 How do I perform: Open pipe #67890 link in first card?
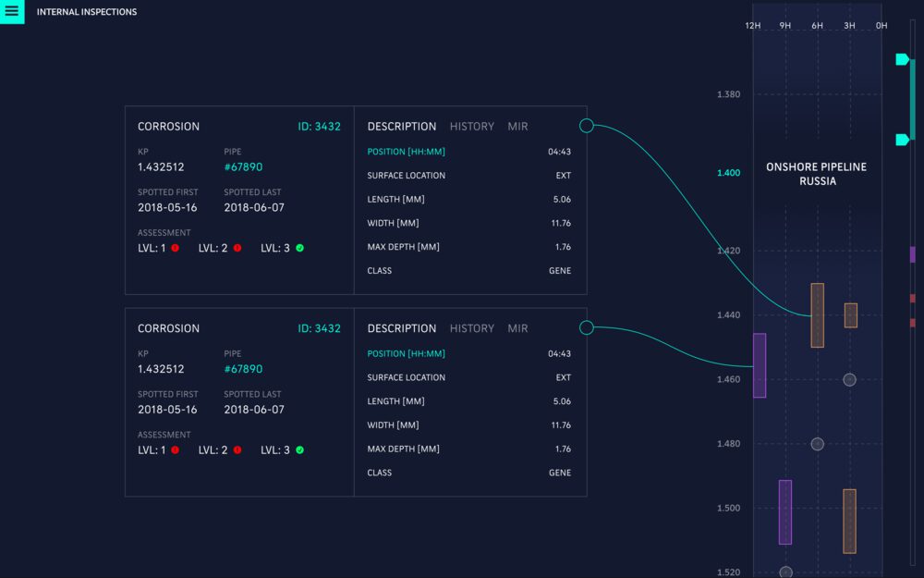[x=243, y=167]
